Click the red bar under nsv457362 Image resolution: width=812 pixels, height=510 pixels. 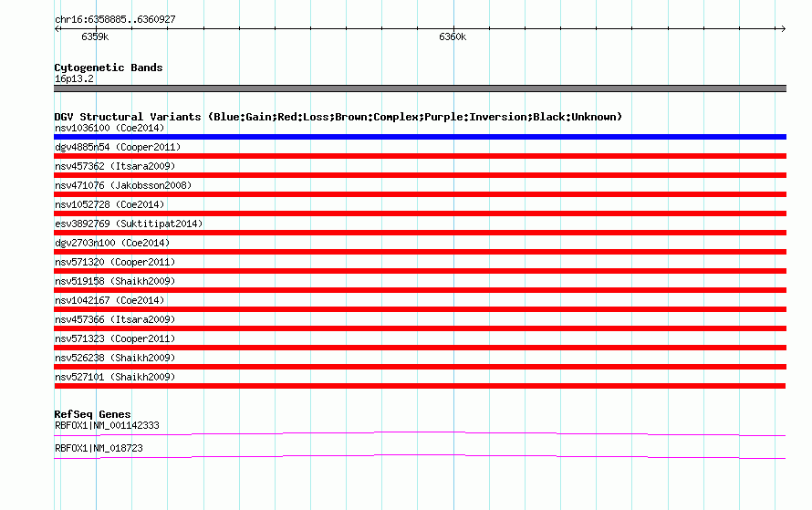tap(420, 175)
